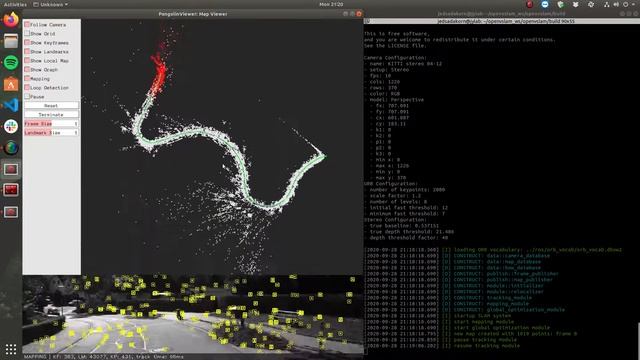
Task: Disable the Mapping checkbox
Action: coord(27,78)
